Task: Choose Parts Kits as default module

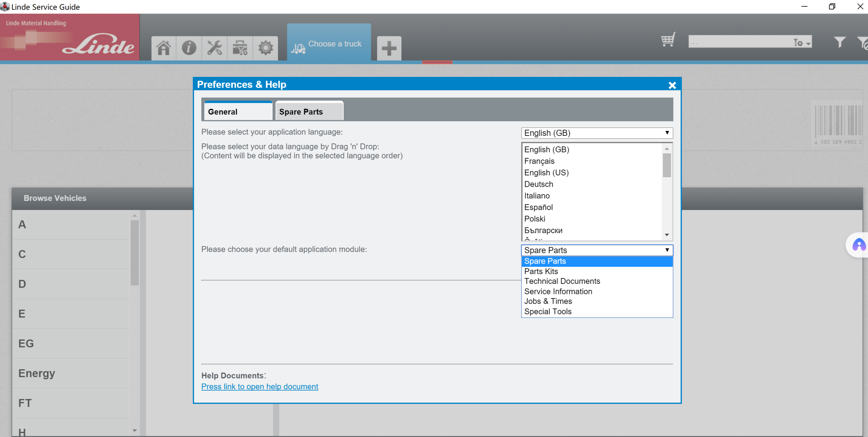Action: (x=541, y=271)
